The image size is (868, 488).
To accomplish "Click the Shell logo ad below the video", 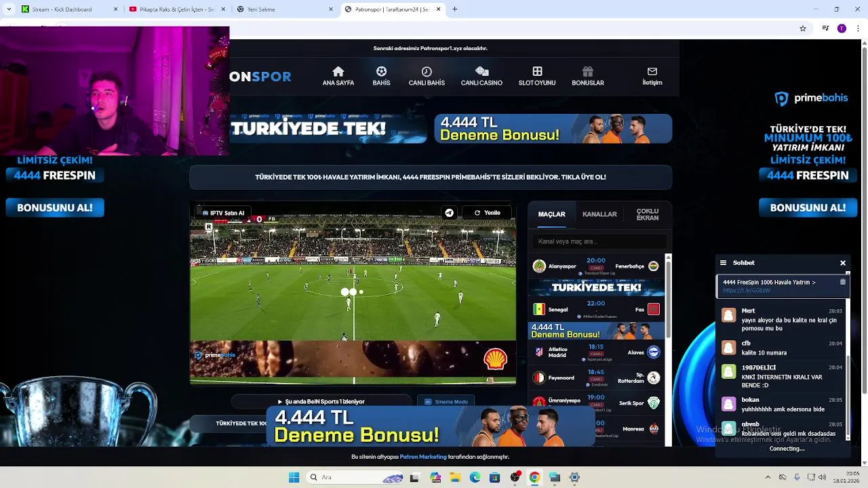I will [495, 359].
